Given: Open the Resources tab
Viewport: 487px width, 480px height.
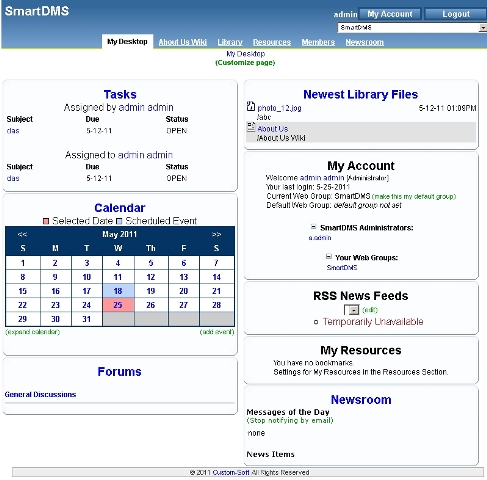Looking at the screenshot, I should [x=272, y=42].
